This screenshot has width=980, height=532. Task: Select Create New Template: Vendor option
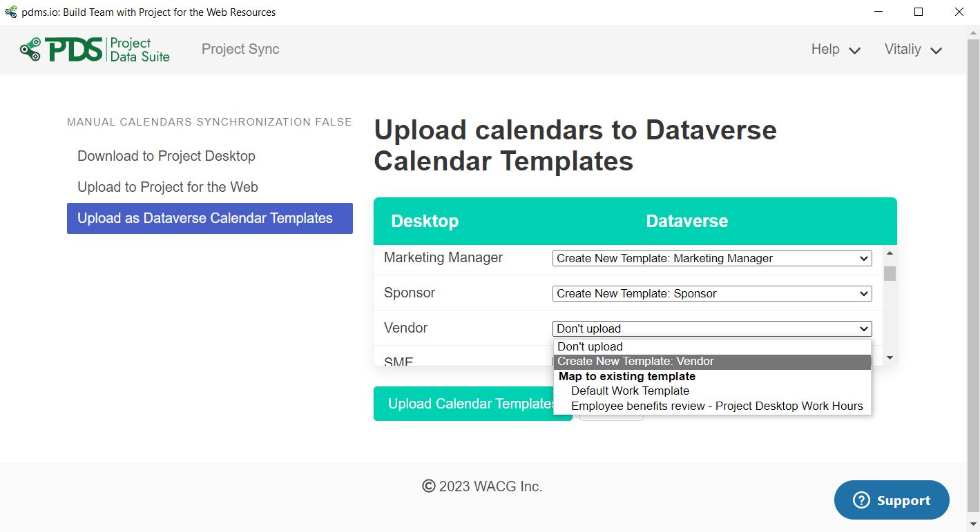tap(635, 361)
